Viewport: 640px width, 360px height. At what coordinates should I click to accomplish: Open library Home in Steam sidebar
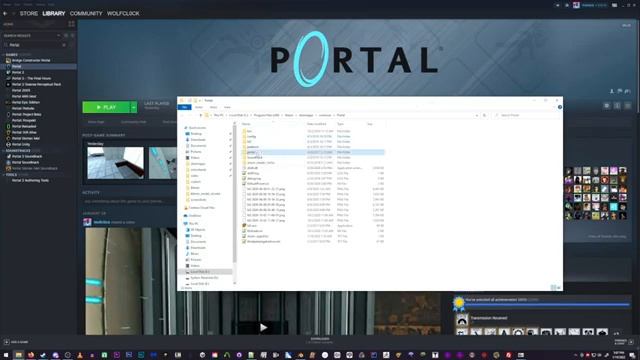pos(9,24)
